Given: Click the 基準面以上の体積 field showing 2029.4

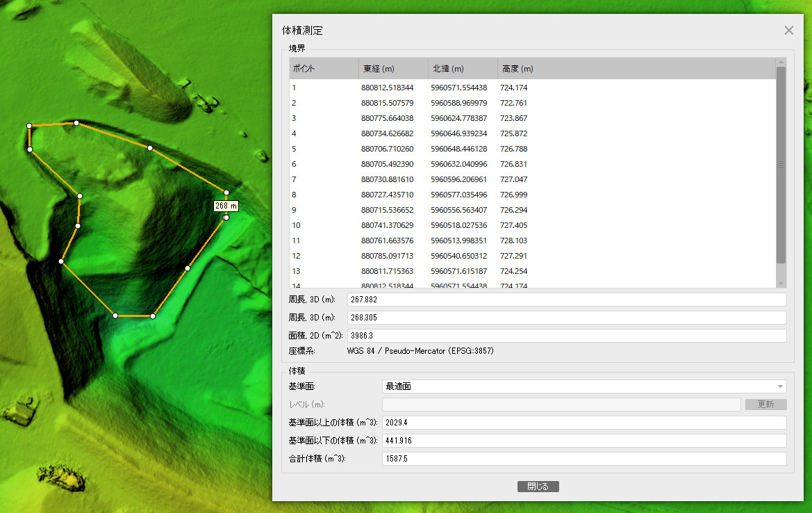Looking at the screenshot, I should (x=584, y=423).
